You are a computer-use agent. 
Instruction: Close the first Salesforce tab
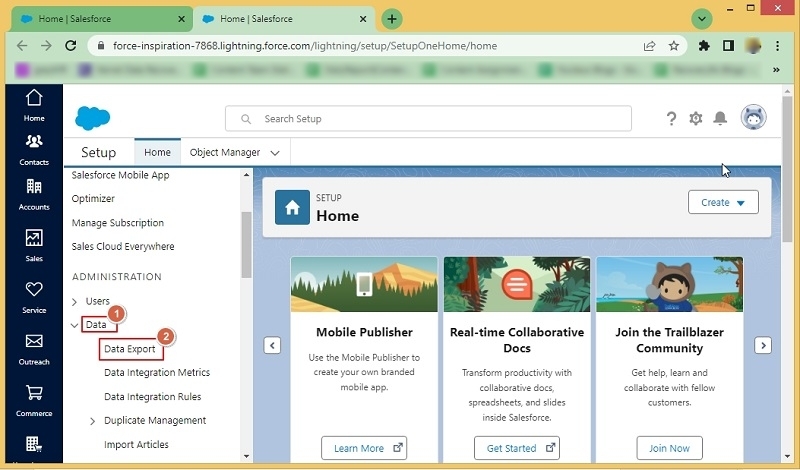tap(181, 19)
